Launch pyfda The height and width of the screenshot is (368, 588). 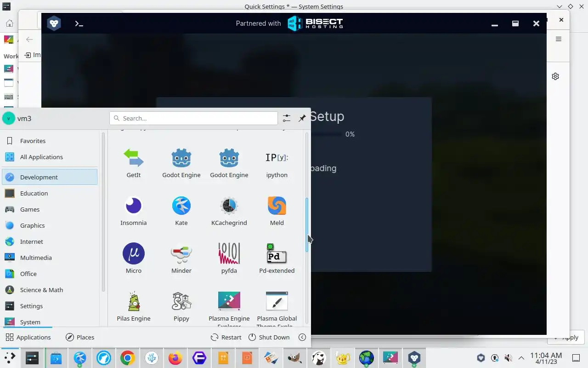(x=229, y=259)
